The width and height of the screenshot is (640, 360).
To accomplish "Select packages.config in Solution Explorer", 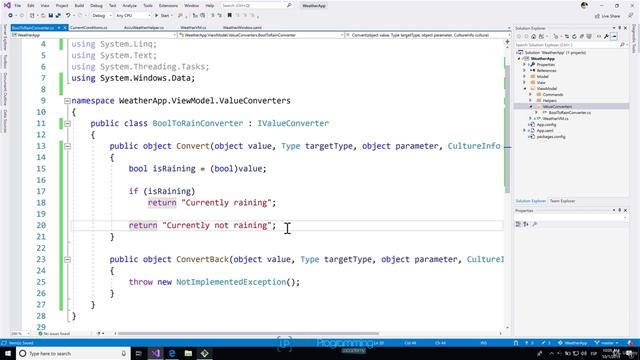I will point(551,137).
